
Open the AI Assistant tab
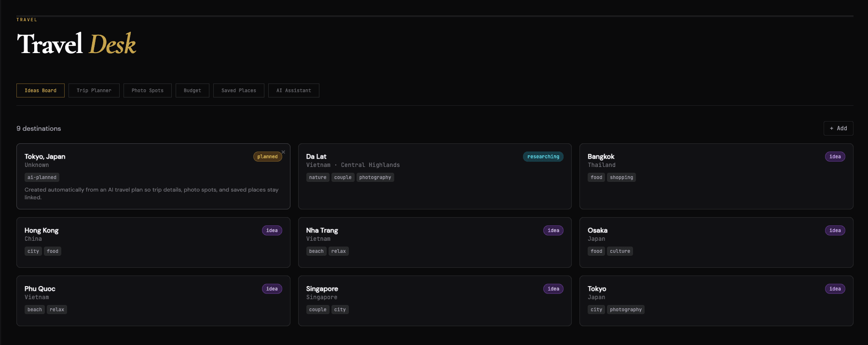pyautogui.click(x=294, y=90)
